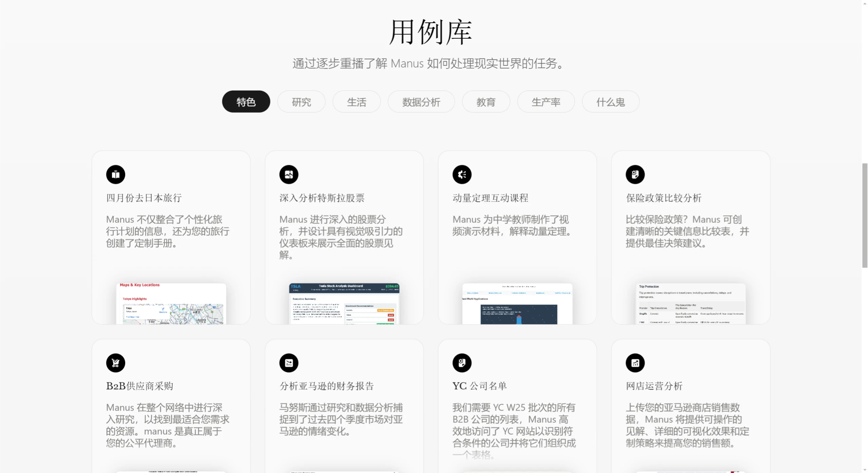The width and height of the screenshot is (868, 473).
Task: Click the description starting Manus 进行深入的股票分析
Action: [x=341, y=237]
